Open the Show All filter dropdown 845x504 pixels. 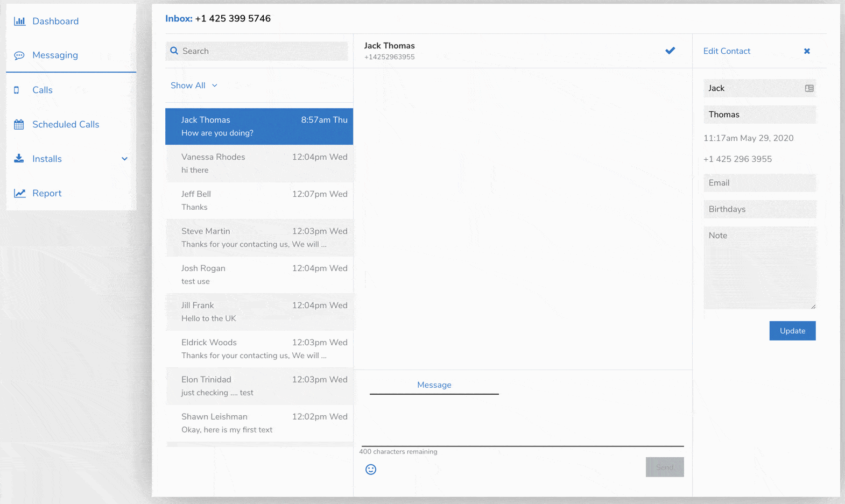[194, 86]
